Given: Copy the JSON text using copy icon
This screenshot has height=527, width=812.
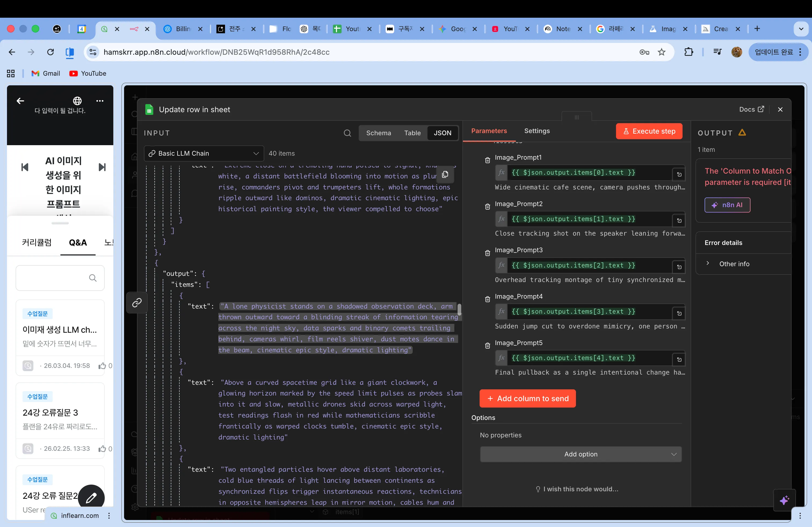Looking at the screenshot, I should pyautogui.click(x=445, y=174).
